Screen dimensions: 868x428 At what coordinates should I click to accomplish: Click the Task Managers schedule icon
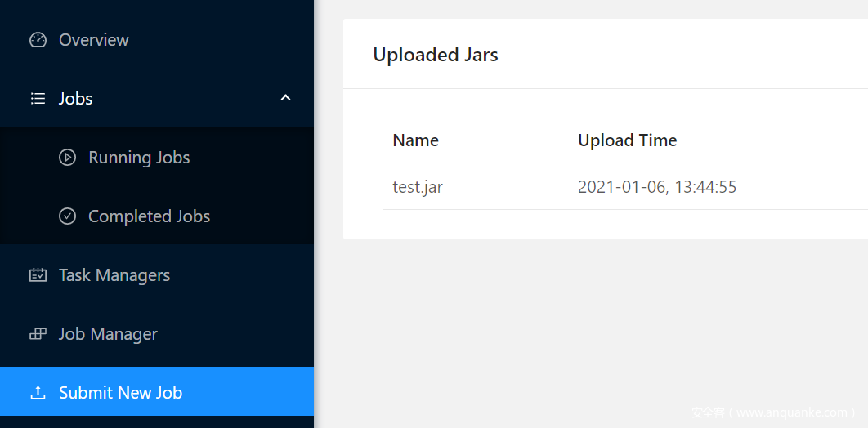38,274
